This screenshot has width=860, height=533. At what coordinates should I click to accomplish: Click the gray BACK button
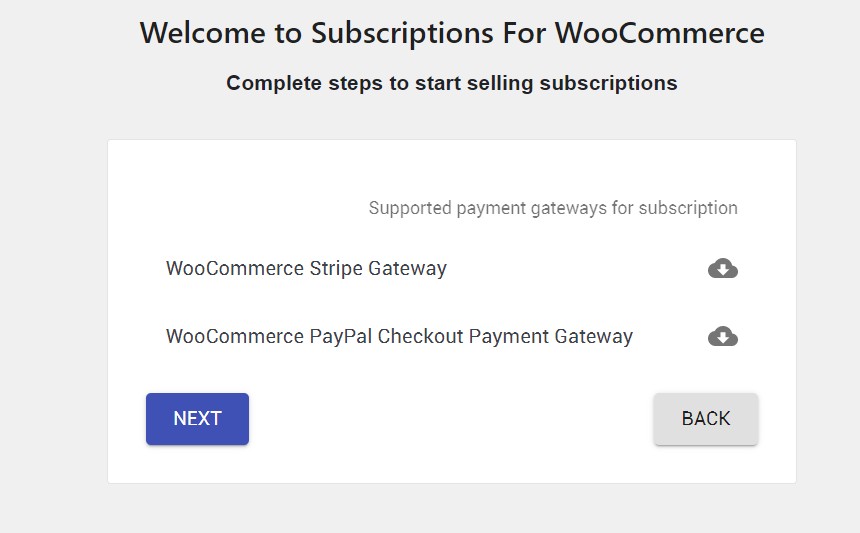[x=706, y=419]
